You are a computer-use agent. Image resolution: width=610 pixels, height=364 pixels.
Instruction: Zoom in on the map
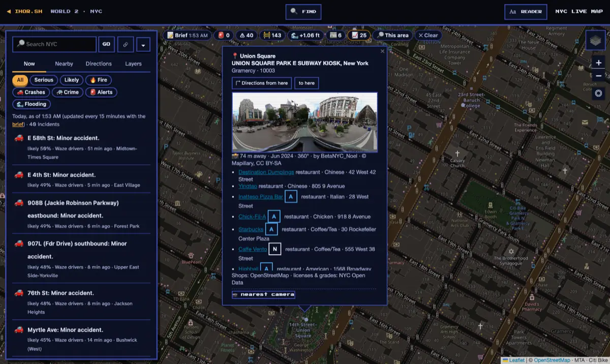[598, 63]
